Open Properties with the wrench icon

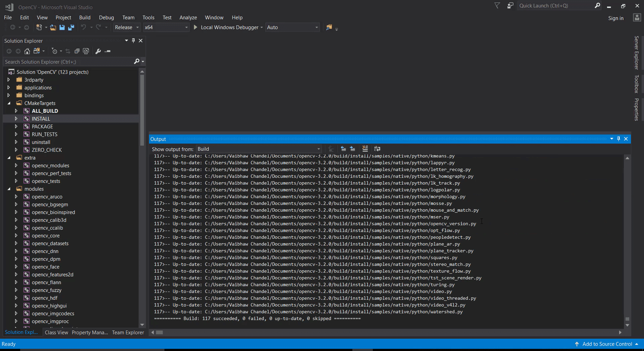point(98,51)
